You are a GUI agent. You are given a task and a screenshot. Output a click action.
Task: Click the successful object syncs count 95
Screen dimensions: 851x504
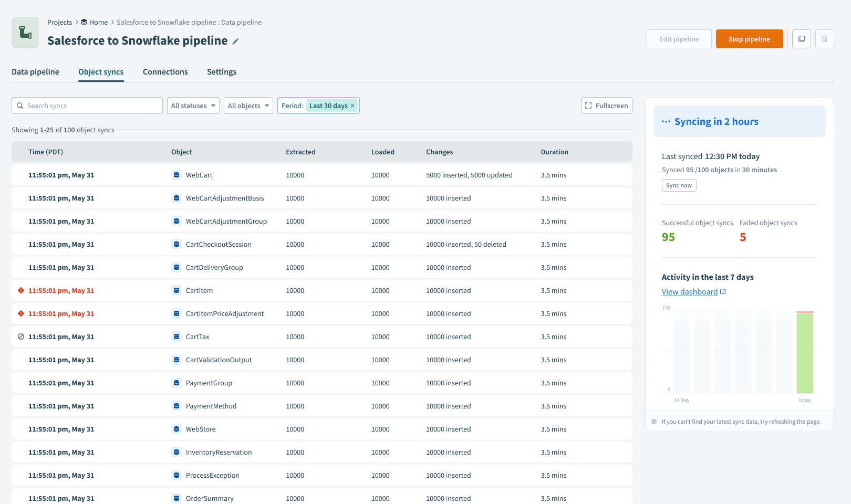coord(669,237)
